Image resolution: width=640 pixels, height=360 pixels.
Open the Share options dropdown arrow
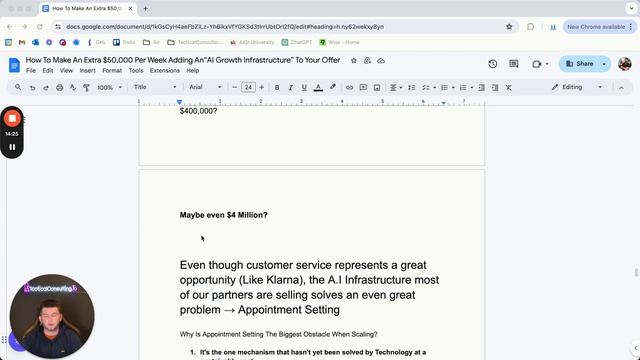604,64
